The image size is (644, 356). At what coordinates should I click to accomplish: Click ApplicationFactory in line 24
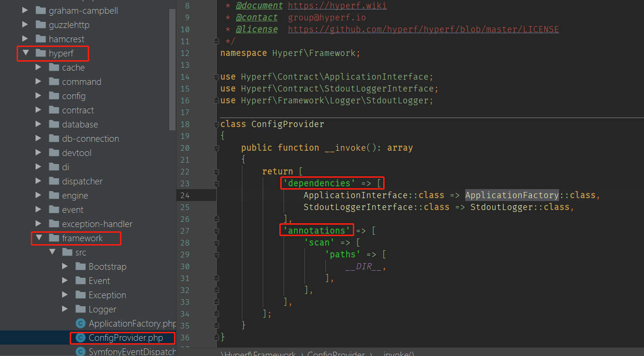coord(512,195)
